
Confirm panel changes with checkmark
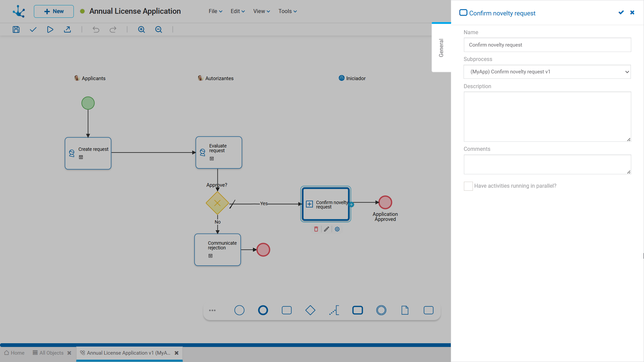(x=621, y=12)
